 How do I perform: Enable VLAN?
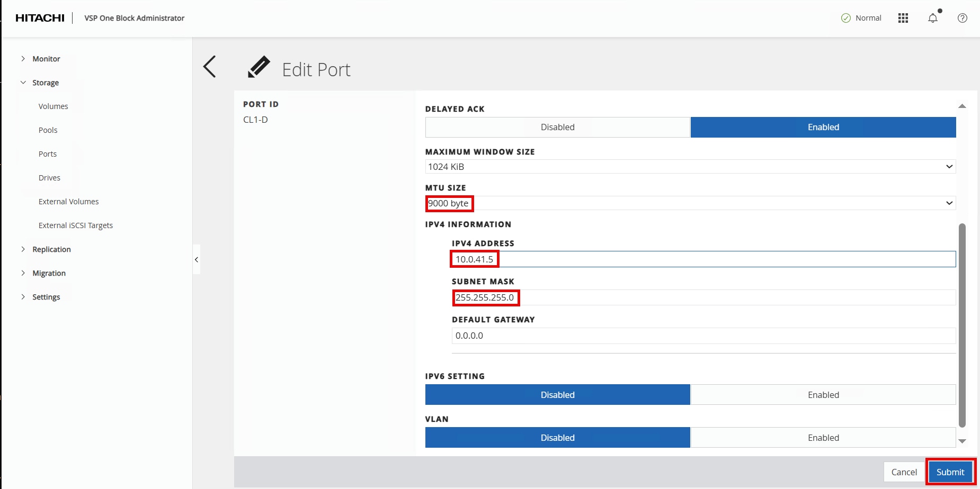click(823, 438)
